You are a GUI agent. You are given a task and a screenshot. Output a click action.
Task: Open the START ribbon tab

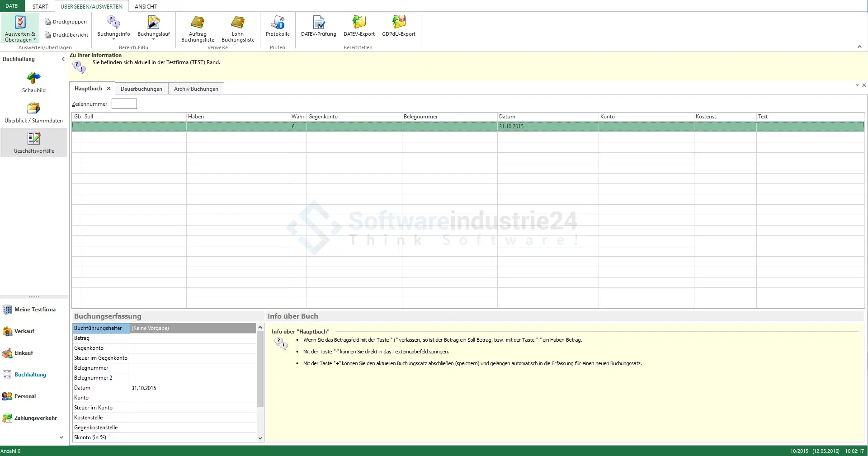pyautogui.click(x=40, y=6)
